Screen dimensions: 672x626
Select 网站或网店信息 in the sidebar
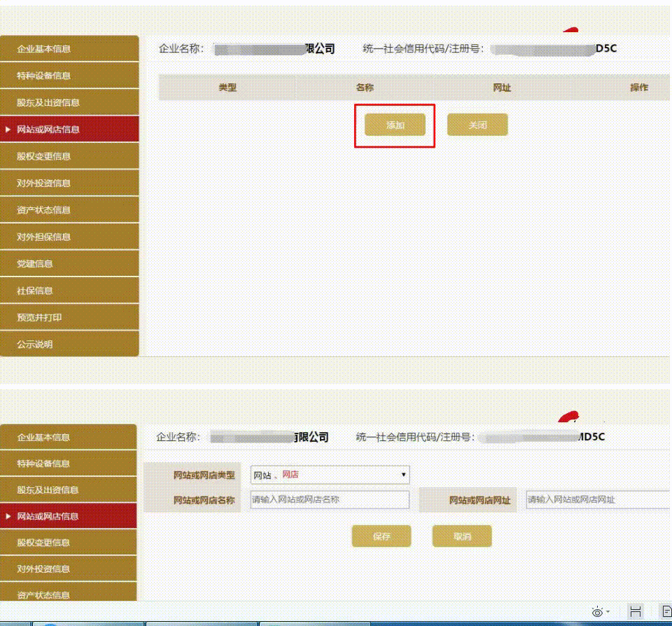click(48, 129)
